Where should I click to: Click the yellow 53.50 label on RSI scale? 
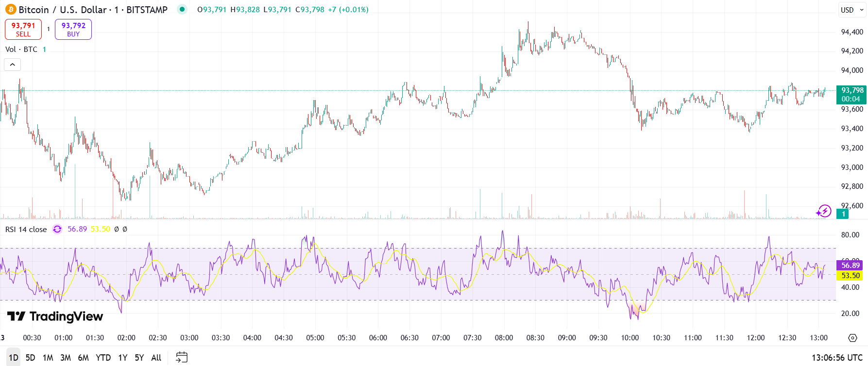pyautogui.click(x=850, y=276)
